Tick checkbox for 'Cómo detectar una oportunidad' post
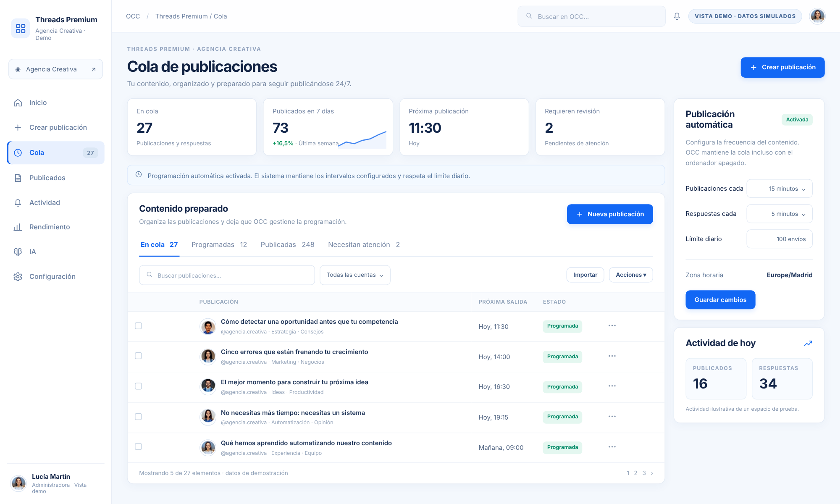840x504 pixels. 138,326
